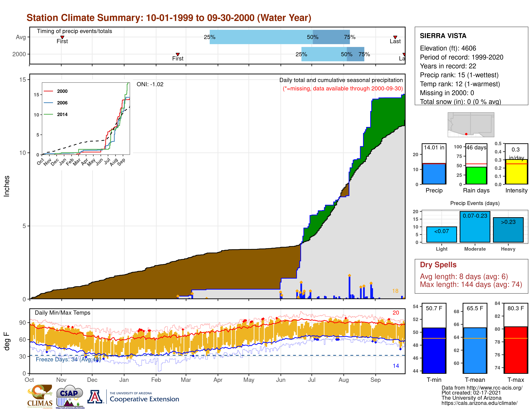This screenshot has height=411, width=532.
Task: Click the green 2014 legend line in inset
Action: [x=48, y=114]
